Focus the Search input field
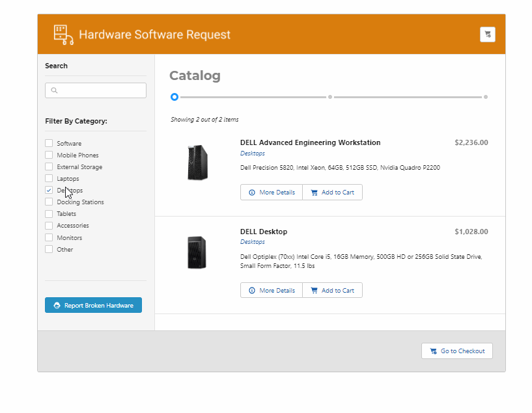This screenshot has height=413, width=532. click(96, 90)
